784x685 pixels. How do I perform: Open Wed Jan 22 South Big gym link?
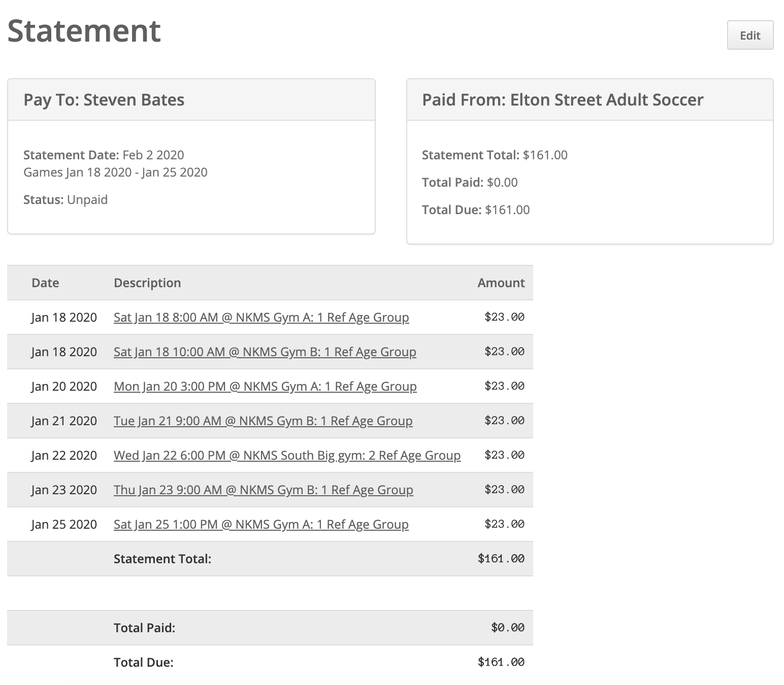pos(287,455)
